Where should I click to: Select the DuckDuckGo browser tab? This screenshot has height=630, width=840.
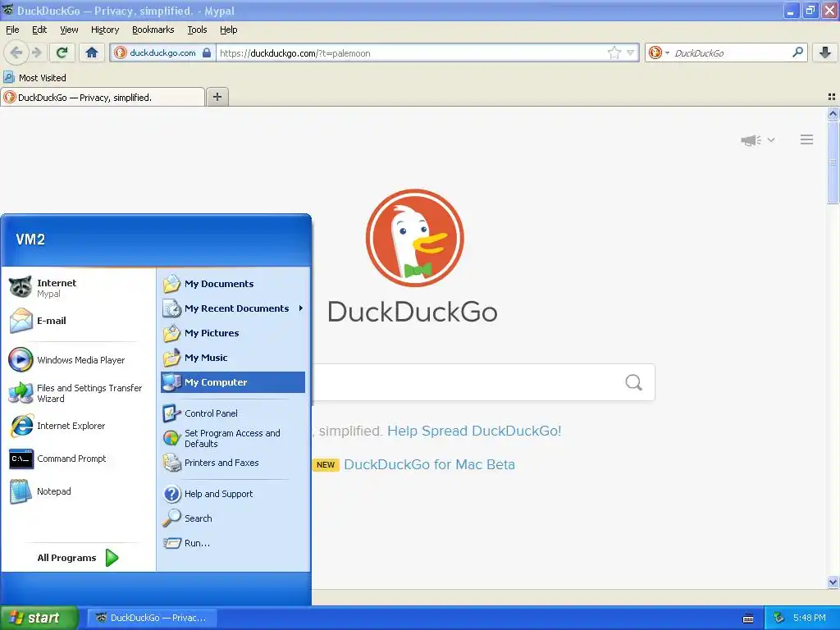click(x=103, y=97)
